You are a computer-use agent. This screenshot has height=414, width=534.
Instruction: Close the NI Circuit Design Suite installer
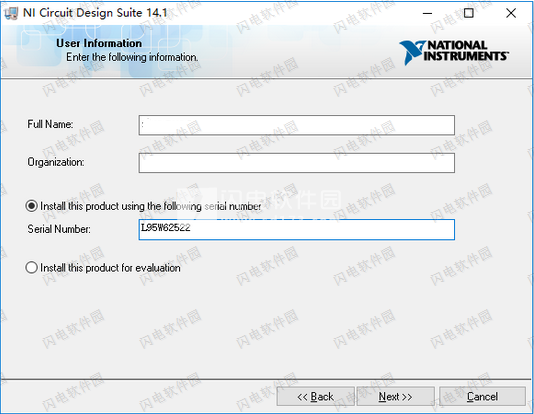point(511,13)
